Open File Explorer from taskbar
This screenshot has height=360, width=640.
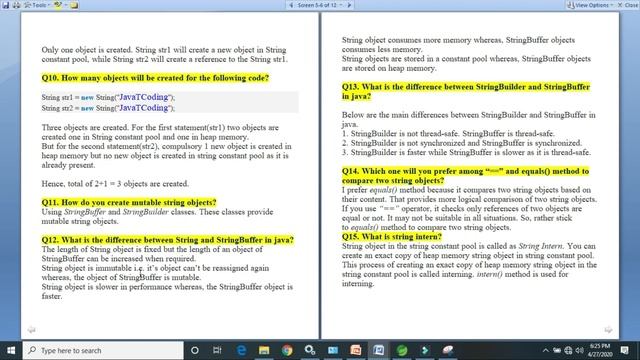point(264,350)
